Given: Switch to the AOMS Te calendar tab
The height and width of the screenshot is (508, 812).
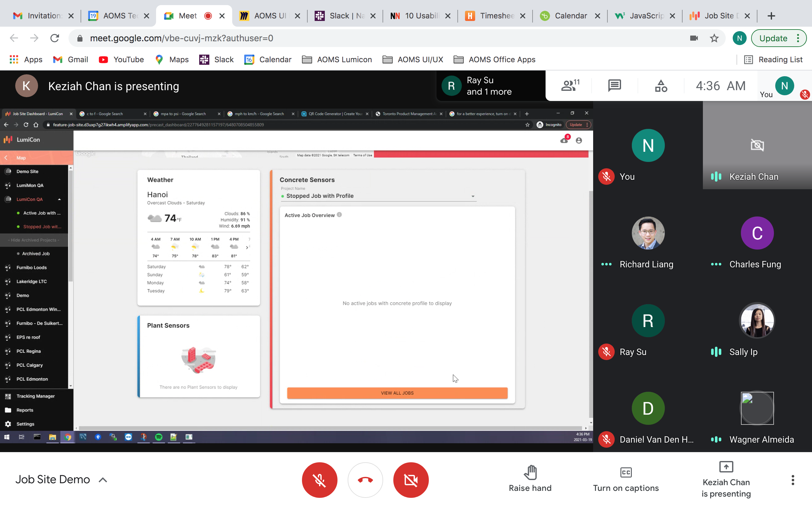Looking at the screenshot, I should pos(119,16).
